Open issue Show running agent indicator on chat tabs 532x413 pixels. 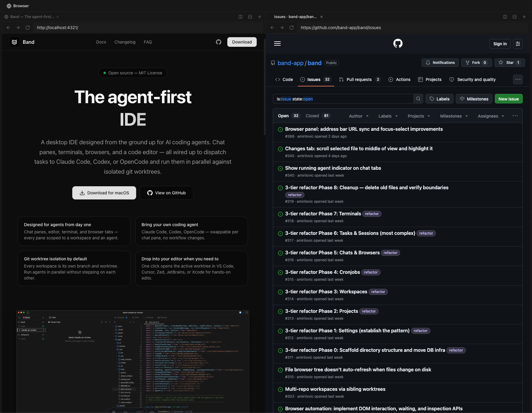coord(333,168)
